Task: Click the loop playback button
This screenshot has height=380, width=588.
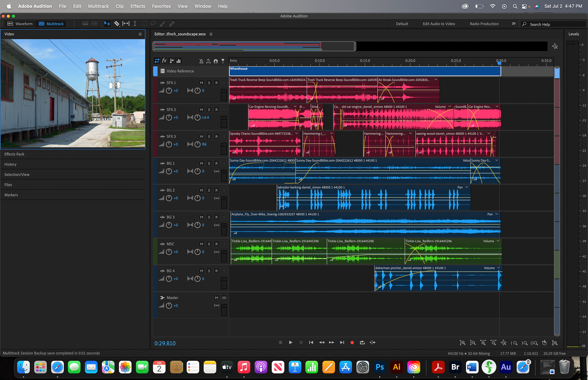Action: 362,342
